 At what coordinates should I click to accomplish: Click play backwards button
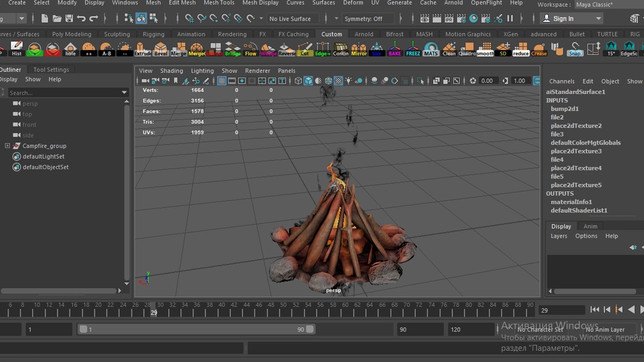[x=631, y=310]
